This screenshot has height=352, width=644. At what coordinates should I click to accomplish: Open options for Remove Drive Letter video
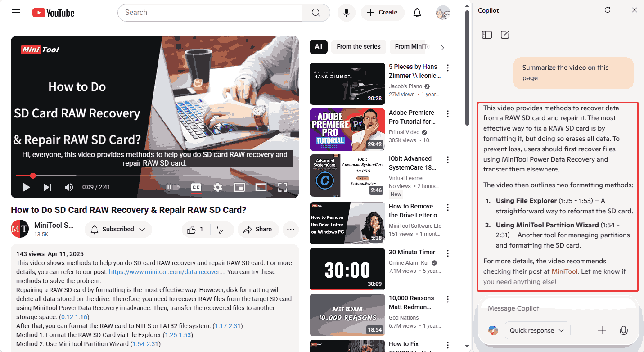(448, 208)
